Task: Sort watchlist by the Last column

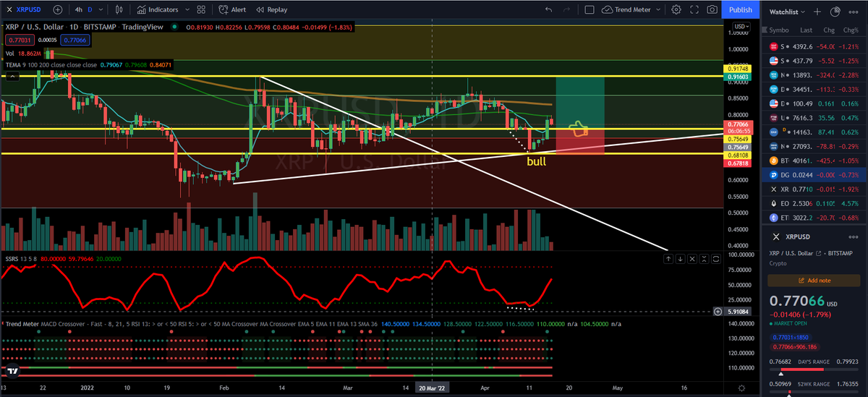Action: [x=807, y=30]
